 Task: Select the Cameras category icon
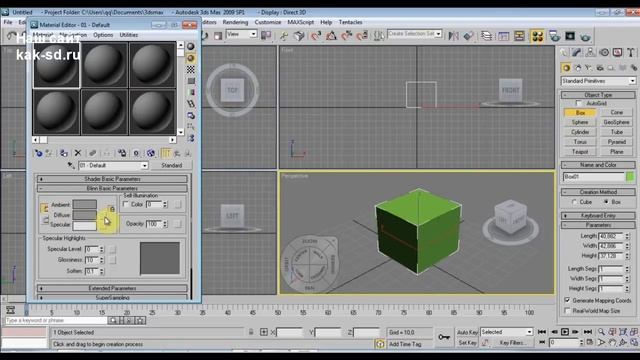click(x=600, y=68)
